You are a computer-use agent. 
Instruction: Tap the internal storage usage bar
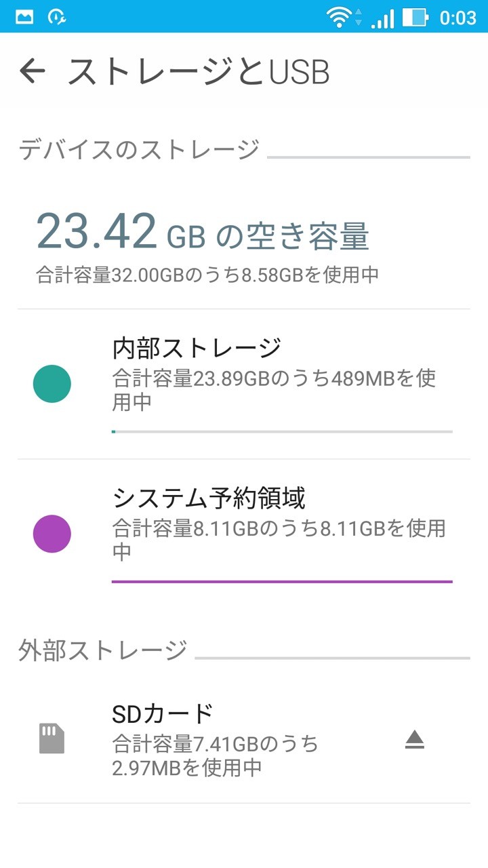point(282,431)
